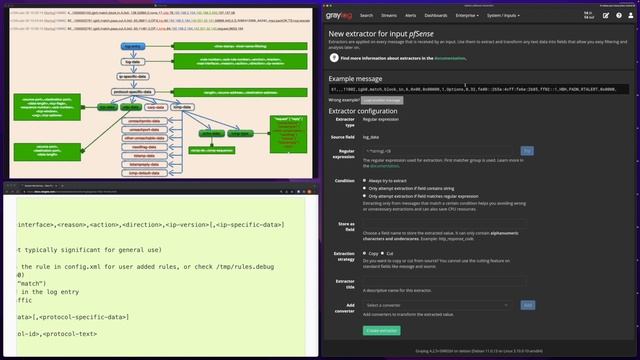Click the "<ip-version>" text in the documentation page
640x360 pixels.
187,224
